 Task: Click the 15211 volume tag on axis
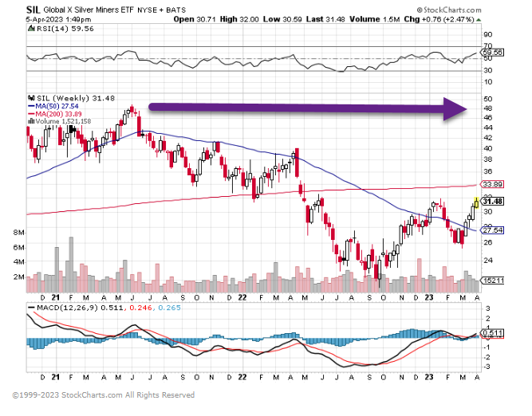click(493, 281)
